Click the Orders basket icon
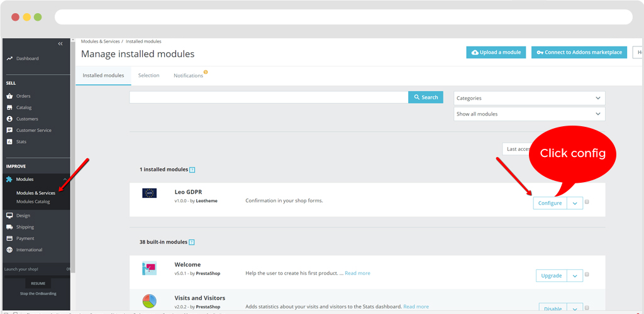The image size is (644, 314). pos(9,96)
